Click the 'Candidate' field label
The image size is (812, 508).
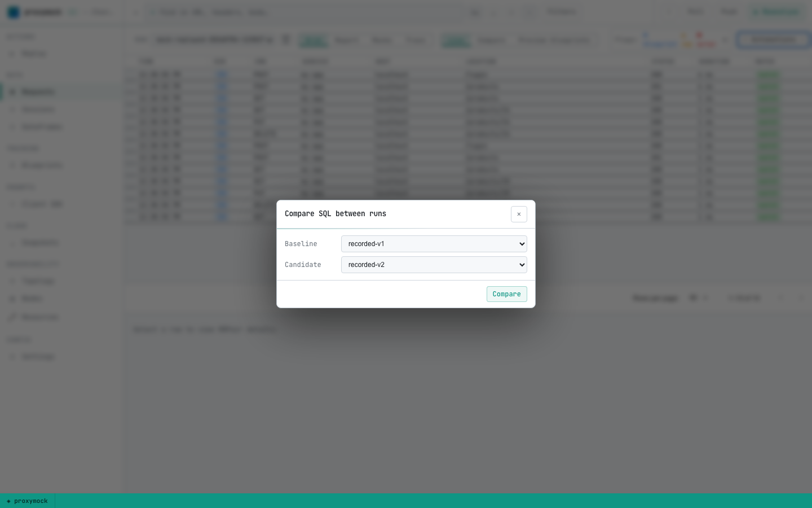(x=303, y=265)
